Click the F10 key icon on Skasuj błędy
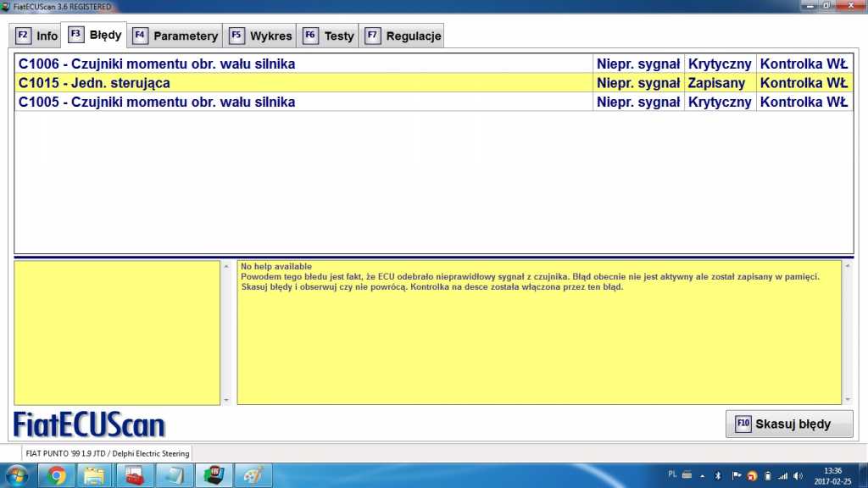 tap(743, 424)
